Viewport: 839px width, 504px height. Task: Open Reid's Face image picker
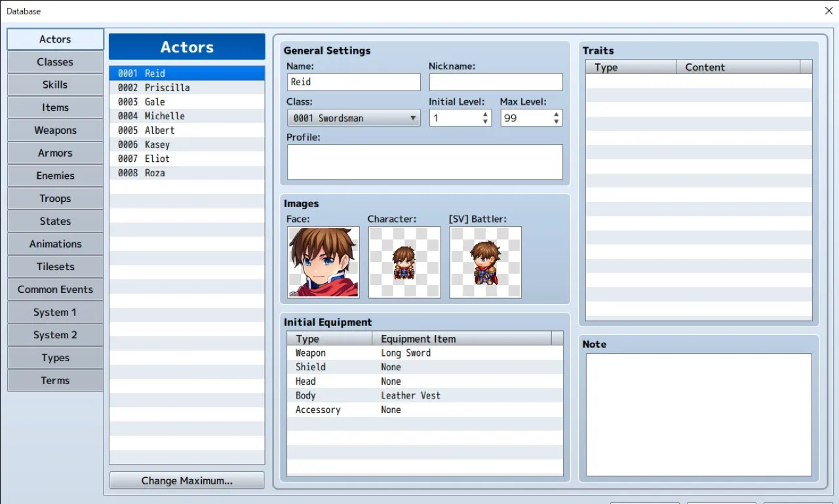click(323, 263)
